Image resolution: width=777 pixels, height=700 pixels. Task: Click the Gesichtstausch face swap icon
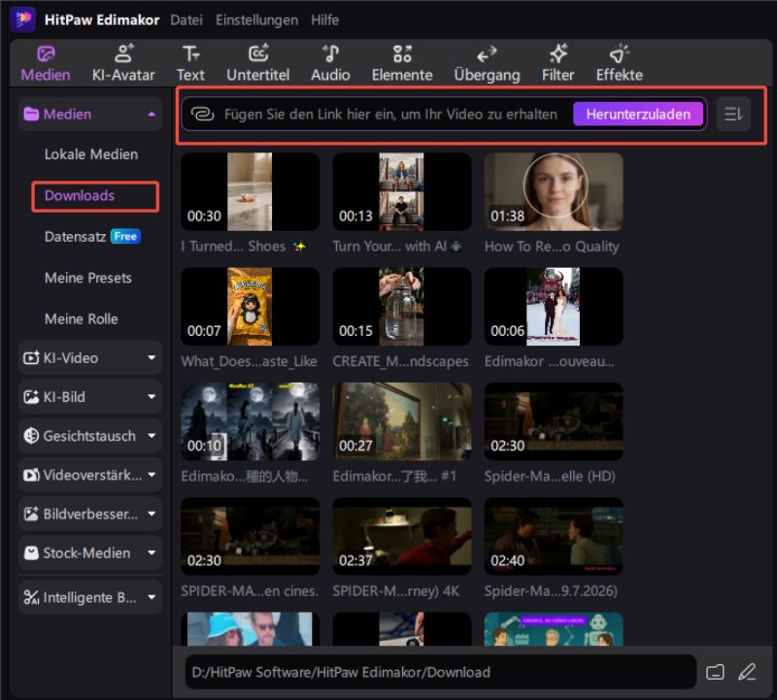[x=31, y=436]
